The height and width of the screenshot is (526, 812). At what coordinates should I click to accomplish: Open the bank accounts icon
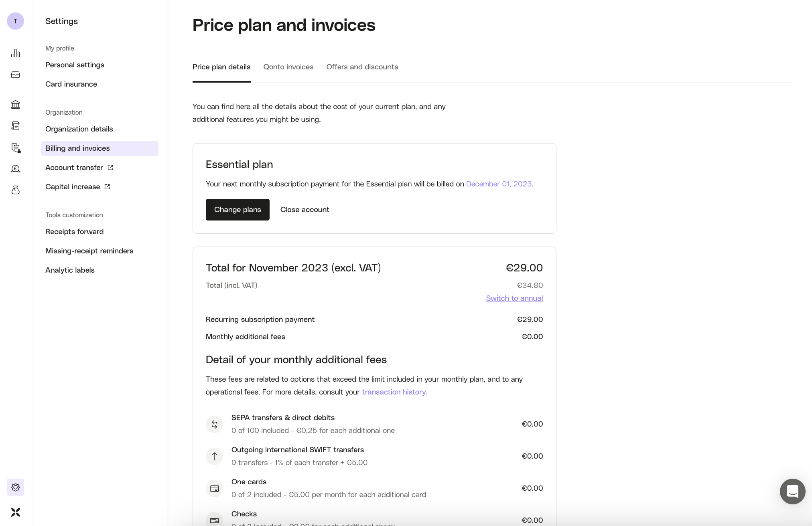[15, 104]
